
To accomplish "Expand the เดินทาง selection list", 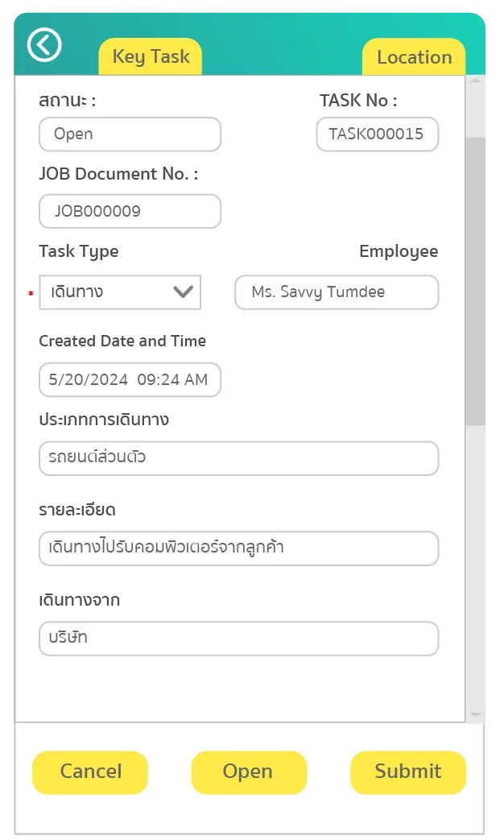I will tap(119, 292).
